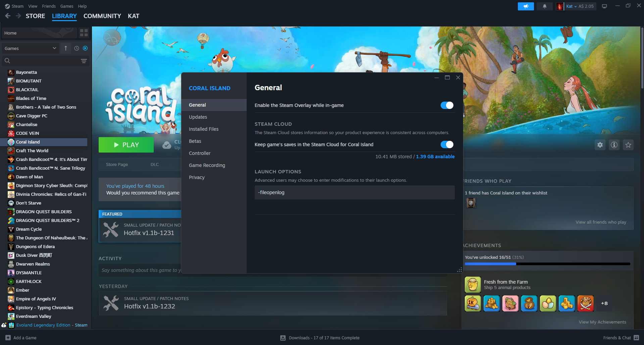The image size is (644, 345).
Task: Open View all friends who play
Action: click(601, 222)
